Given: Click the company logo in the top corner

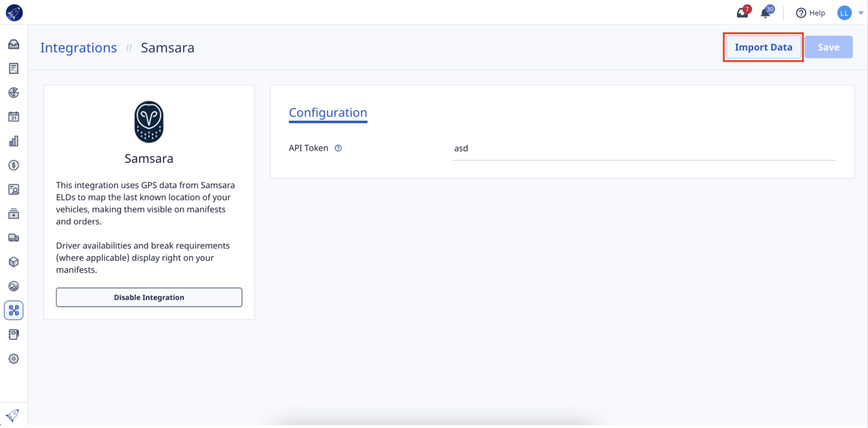Looking at the screenshot, I should [x=14, y=12].
